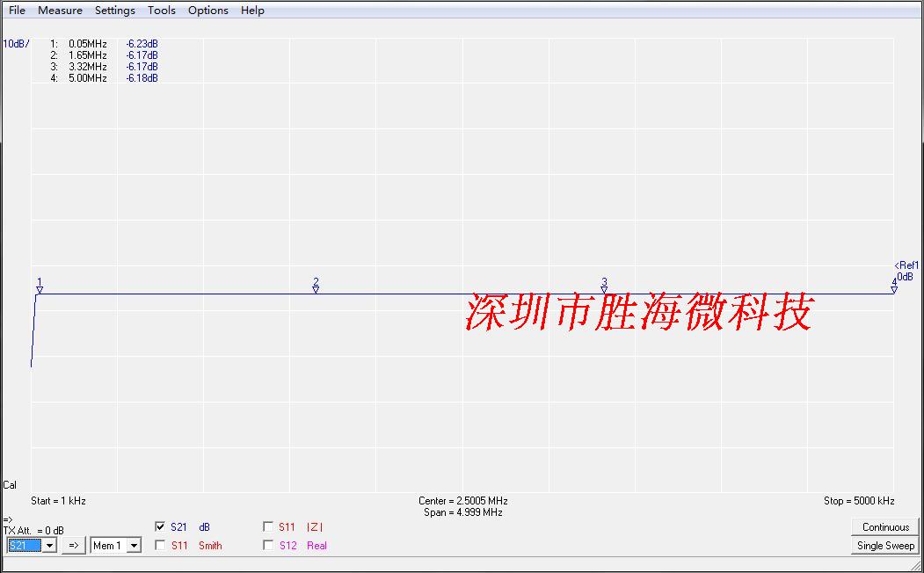Click the => copy-to-memory button
Screen dimensions: 924x573
pos(74,546)
